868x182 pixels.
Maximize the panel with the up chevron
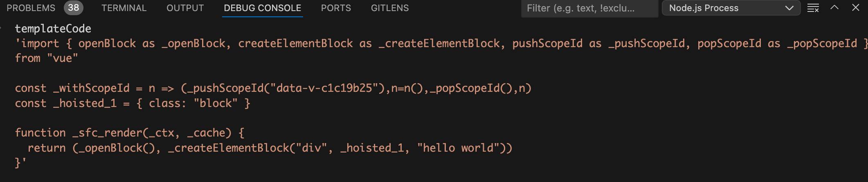click(834, 8)
